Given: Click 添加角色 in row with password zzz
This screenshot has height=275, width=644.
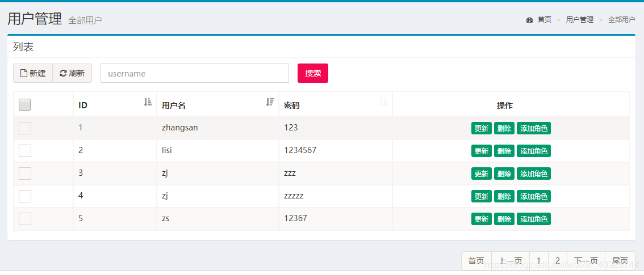Looking at the screenshot, I should pos(534,174).
